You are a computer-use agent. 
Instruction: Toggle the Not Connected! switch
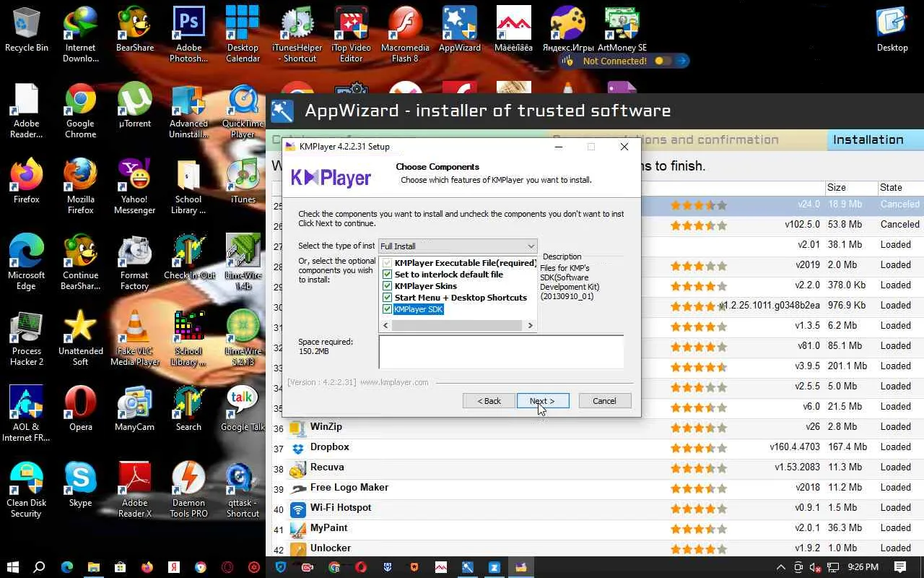pyautogui.click(x=663, y=61)
